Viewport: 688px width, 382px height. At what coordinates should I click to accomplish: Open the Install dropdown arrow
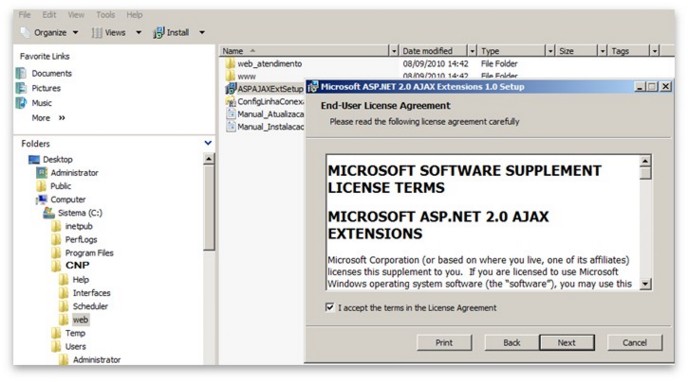coord(202,32)
